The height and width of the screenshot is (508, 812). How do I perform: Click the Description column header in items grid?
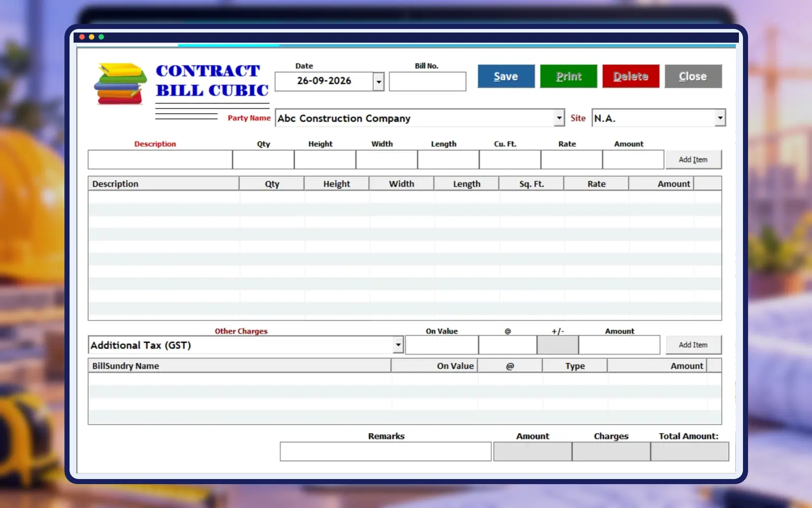pos(163,184)
